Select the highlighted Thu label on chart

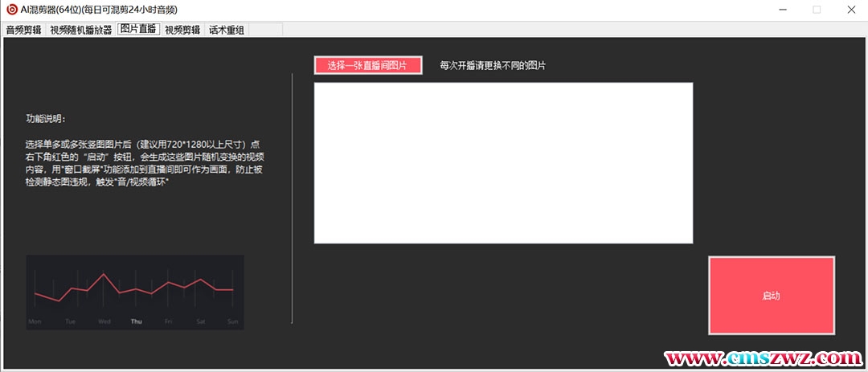[x=136, y=321]
